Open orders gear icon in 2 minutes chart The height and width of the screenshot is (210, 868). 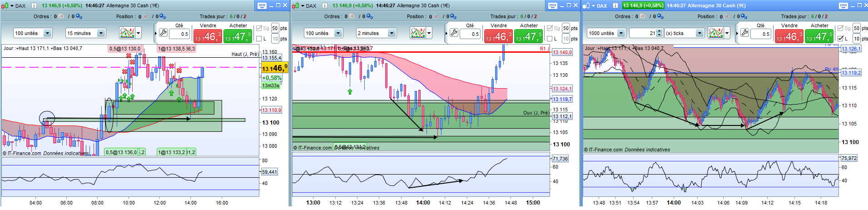(x=369, y=16)
